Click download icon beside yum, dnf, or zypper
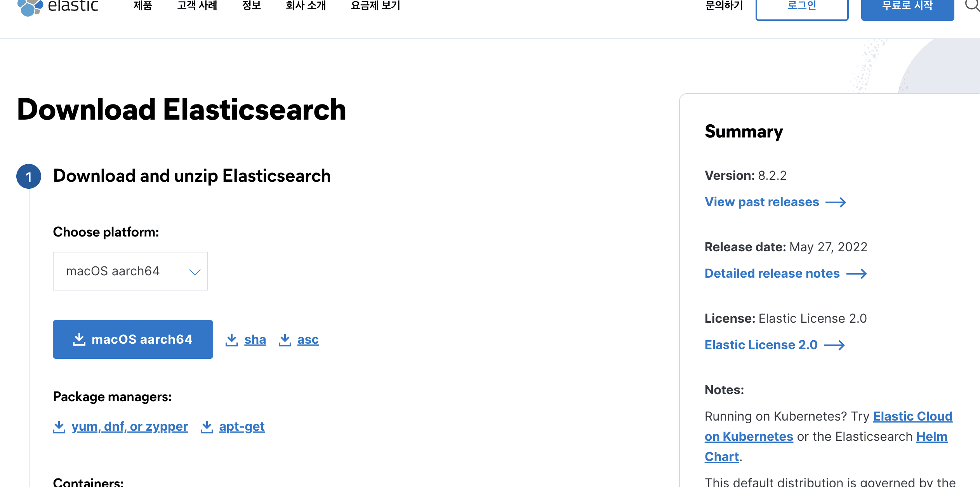 [59, 427]
